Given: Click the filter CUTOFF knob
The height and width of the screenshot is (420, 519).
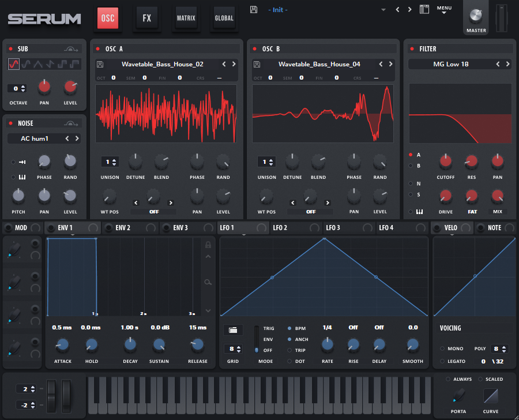Looking at the screenshot, I should point(446,162).
